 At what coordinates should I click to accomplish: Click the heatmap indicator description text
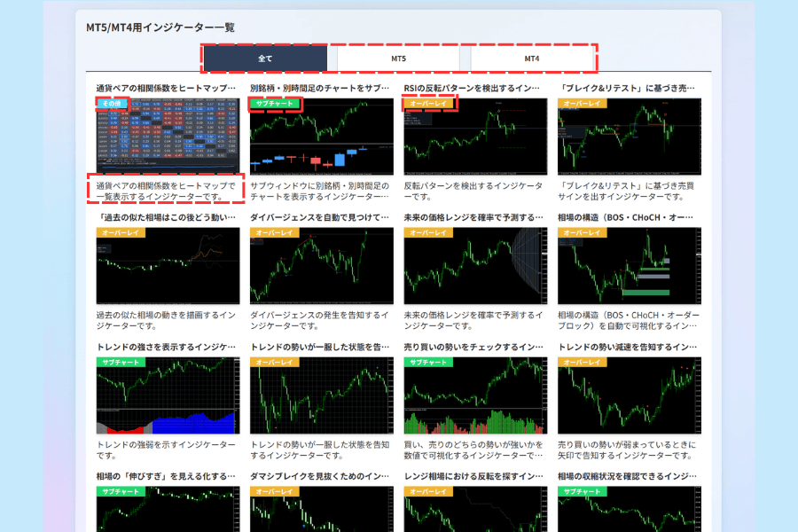click(x=166, y=191)
